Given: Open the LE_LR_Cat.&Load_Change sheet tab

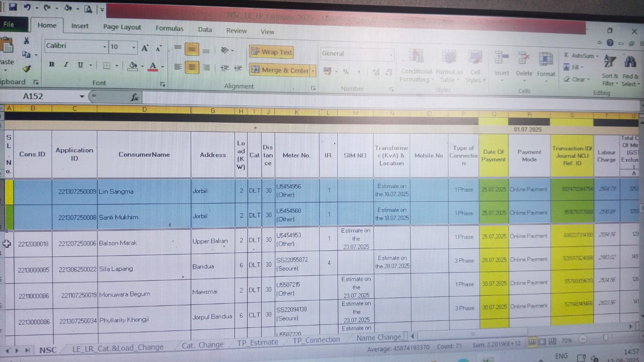Looking at the screenshot, I should click(118, 347).
